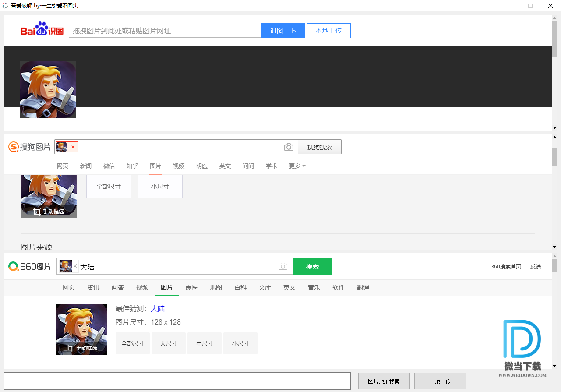Select Sogou 网页 tab

click(x=63, y=166)
